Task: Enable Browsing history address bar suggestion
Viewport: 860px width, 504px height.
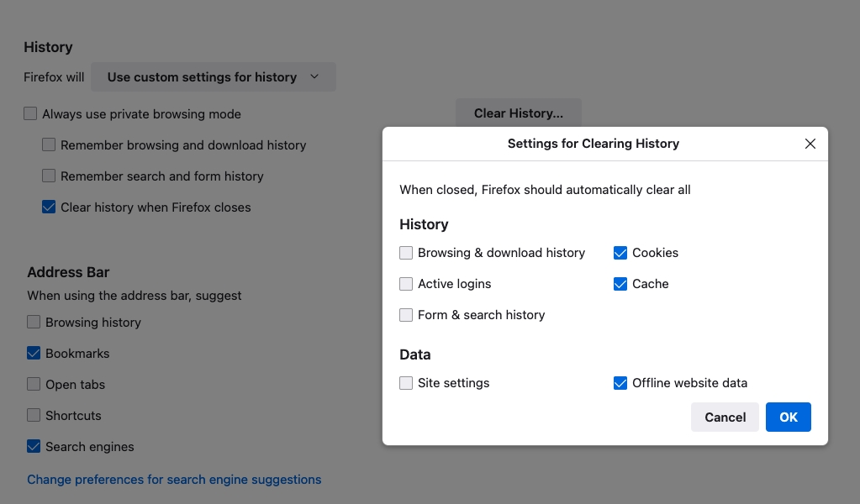Action: 34,323
